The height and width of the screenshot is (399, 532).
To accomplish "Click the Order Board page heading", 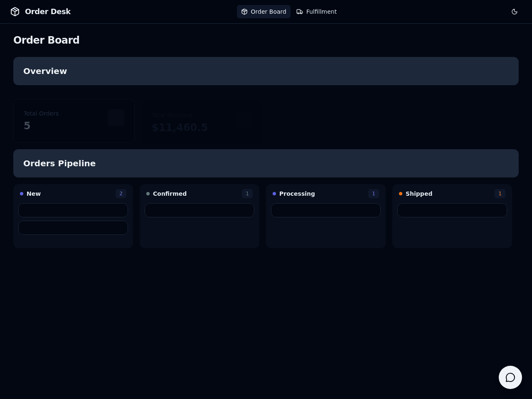I will tap(47, 40).
